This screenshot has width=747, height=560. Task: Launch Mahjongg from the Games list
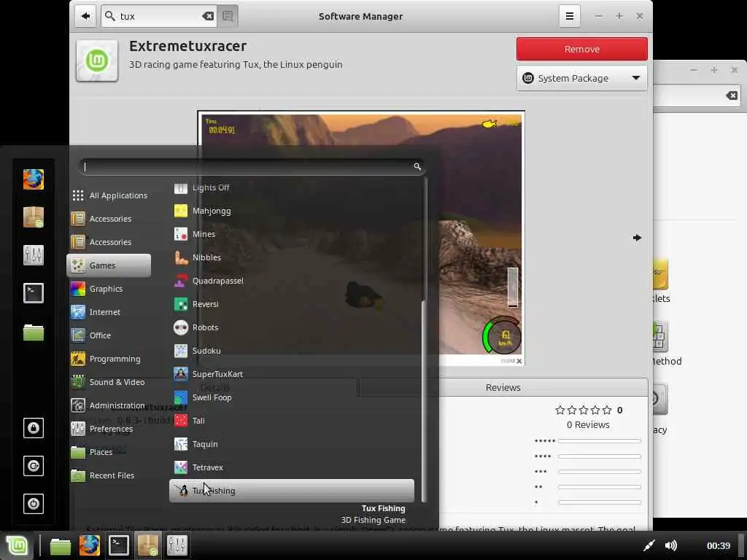(x=292, y=211)
